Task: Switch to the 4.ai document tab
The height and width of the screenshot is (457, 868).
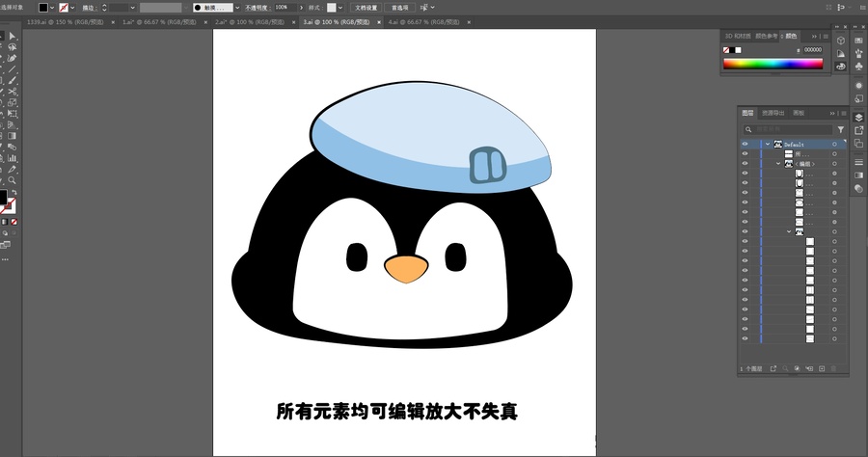Action: [424, 22]
